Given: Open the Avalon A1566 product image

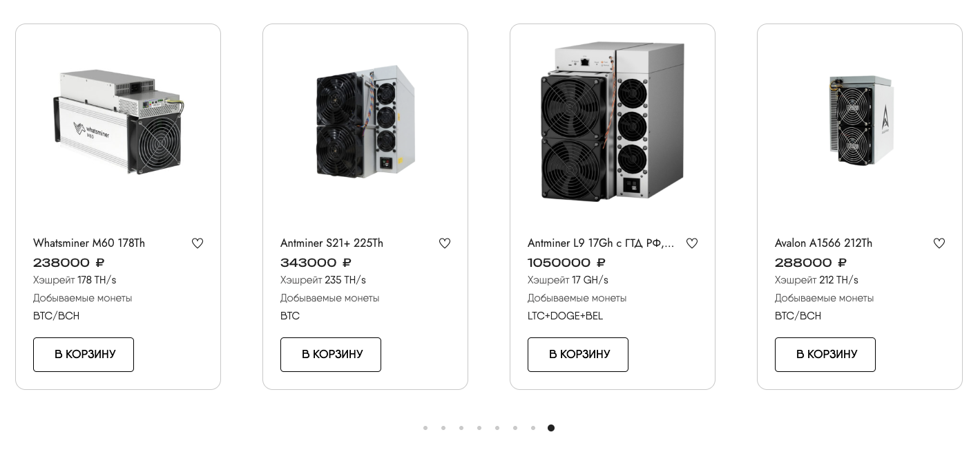Looking at the screenshot, I should pos(860,120).
